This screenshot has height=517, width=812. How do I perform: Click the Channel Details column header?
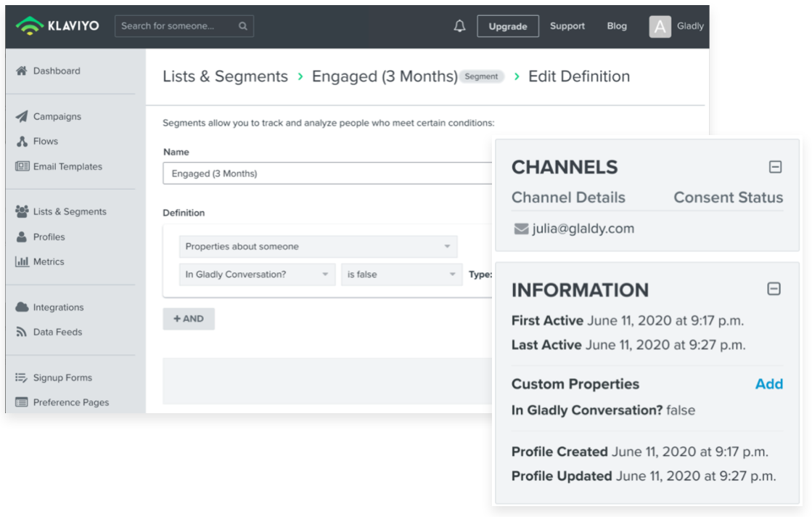click(568, 198)
